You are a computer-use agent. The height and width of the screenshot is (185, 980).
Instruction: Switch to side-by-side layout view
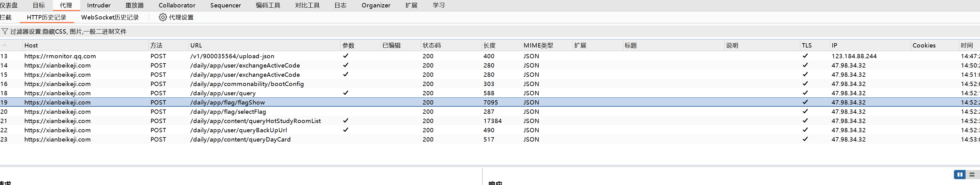[x=959, y=174]
